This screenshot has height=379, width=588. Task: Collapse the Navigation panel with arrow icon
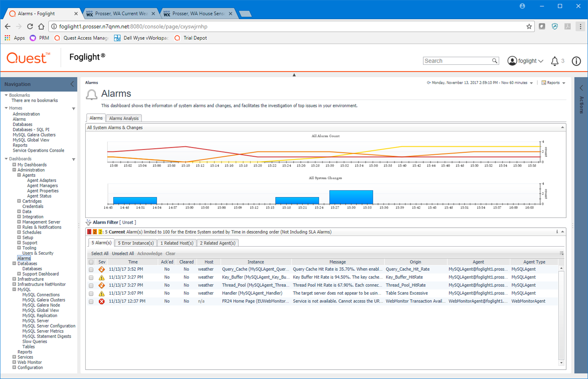coord(72,84)
